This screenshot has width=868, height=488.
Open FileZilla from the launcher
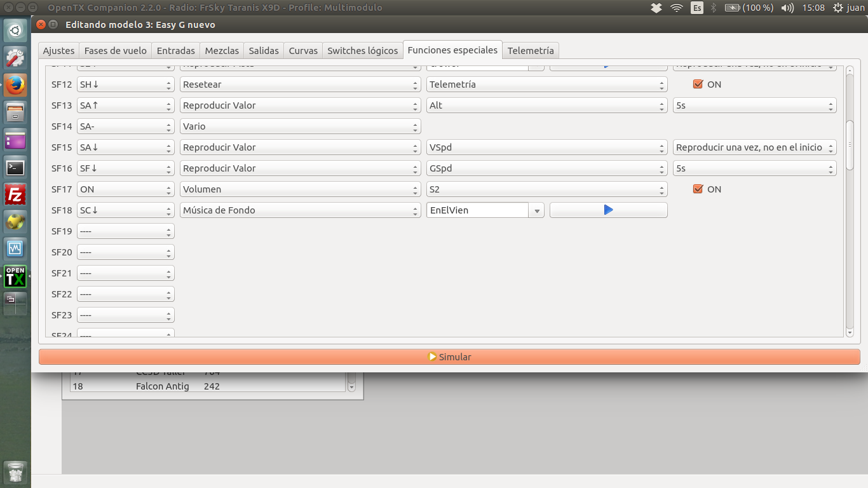[x=15, y=194]
